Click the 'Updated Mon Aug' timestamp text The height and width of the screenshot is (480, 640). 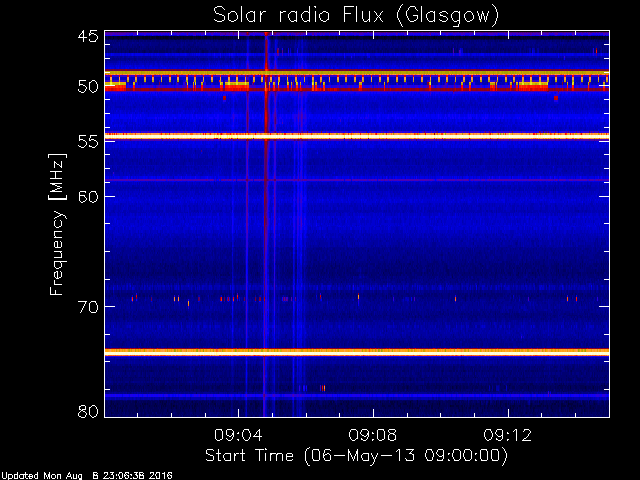(87, 476)
